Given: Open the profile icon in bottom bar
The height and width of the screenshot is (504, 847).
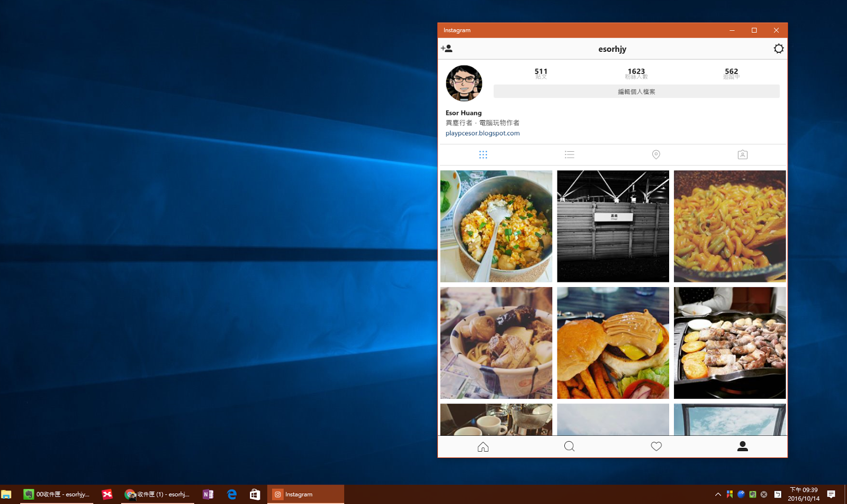Looking at the screenshot, I should tap(743, 447).
